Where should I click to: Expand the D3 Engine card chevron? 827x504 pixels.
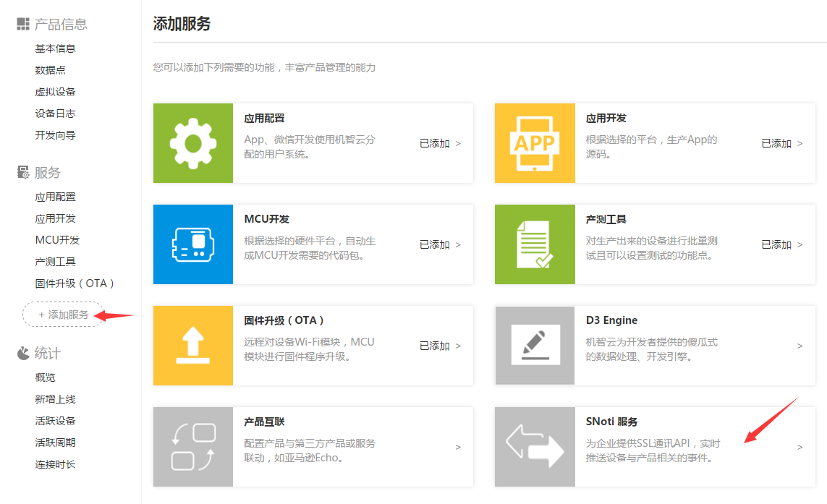point(800,346)
